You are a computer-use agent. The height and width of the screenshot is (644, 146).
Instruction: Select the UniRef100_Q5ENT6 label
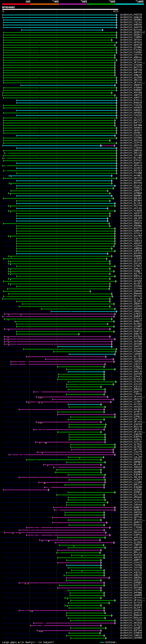(x=131, y=85)
